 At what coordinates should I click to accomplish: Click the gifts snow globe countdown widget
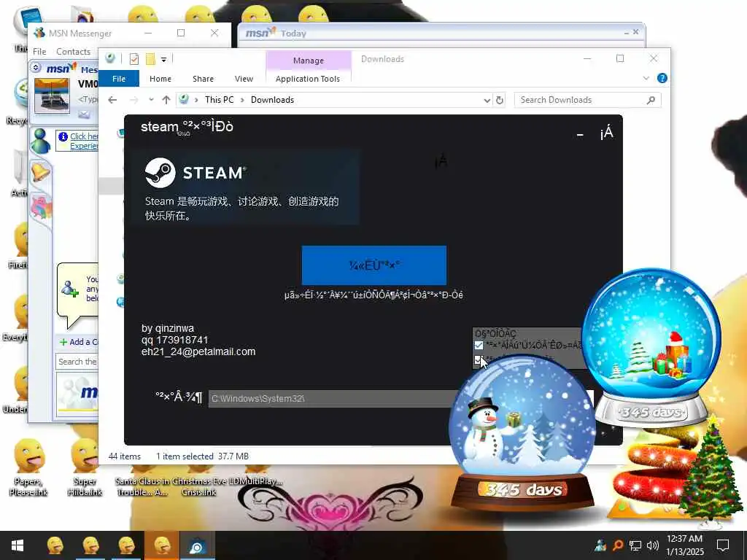651,348
